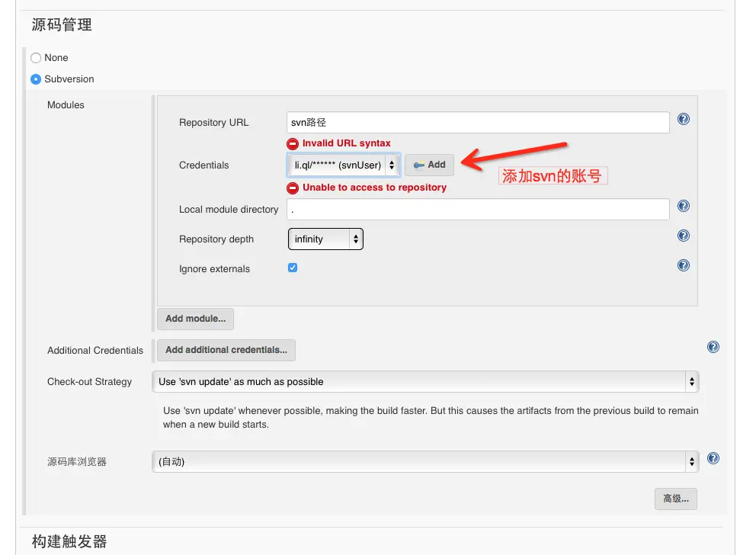Image resolution: width=756 pixels, height=555 pixels.
Task: Select the Subversion radio button
Action: (36, 79)
